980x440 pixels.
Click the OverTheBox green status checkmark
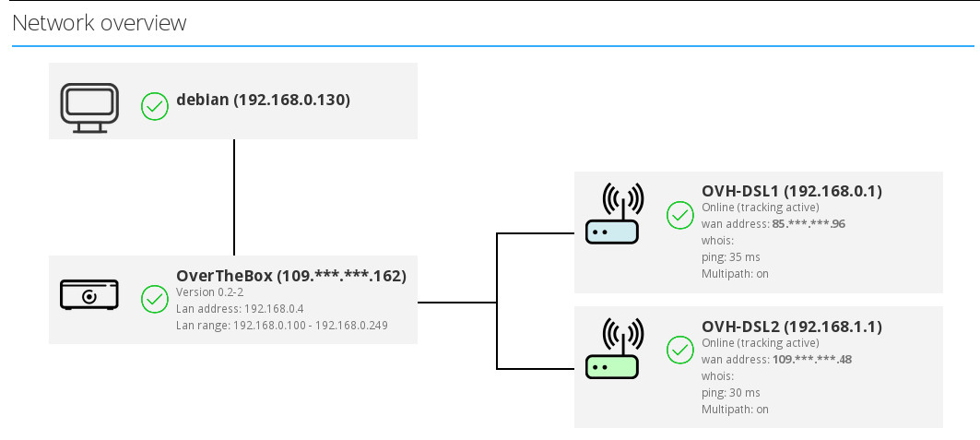(155, 299)
